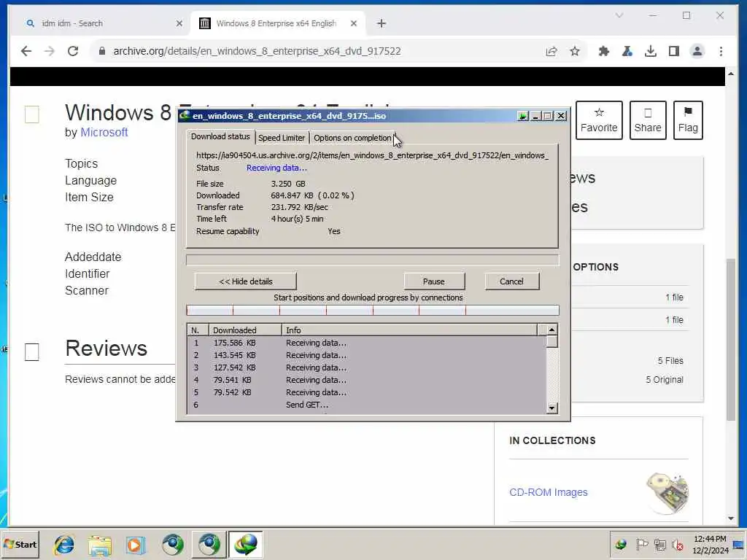Open Windows Explorer folder in taskbar

coord(99,544)
